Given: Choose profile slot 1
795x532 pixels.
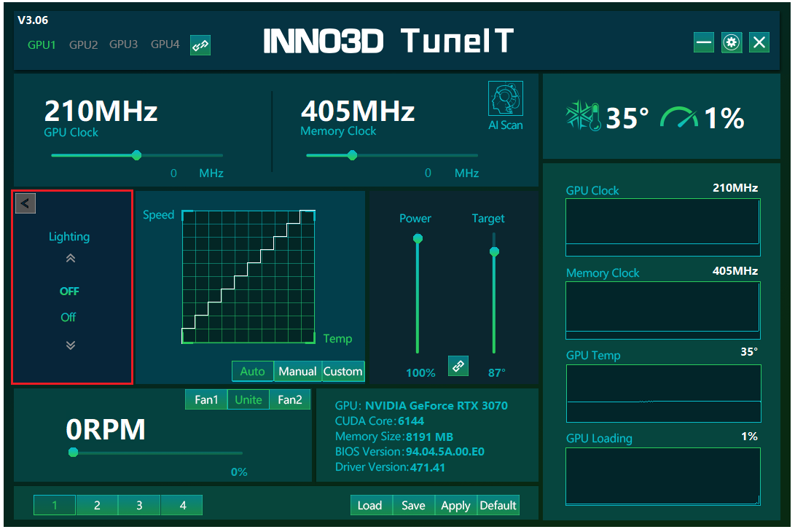Looking at the screenshot, I should coord(55,505).
